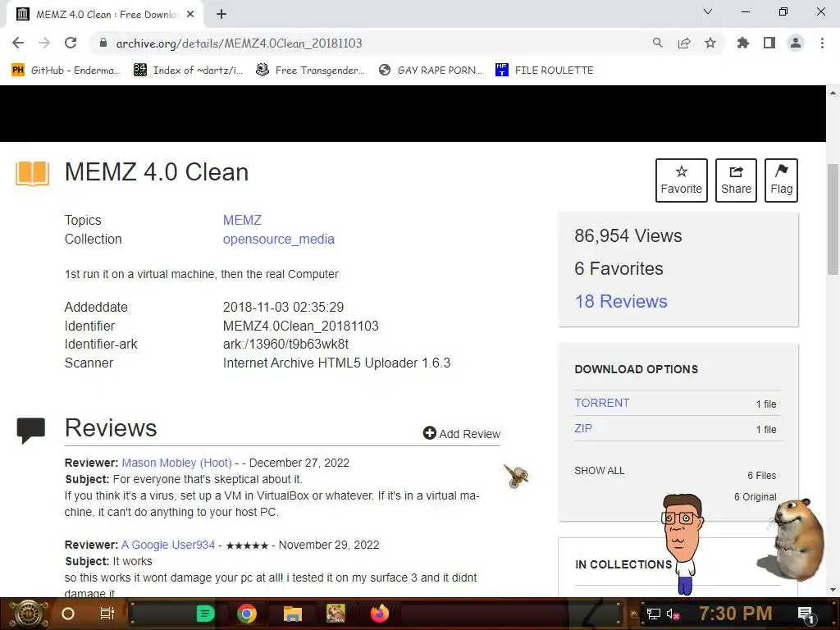Open a new browser tab
Image resolution: width=840 pixels, height=630 pixels.
(x=221, y=14)
